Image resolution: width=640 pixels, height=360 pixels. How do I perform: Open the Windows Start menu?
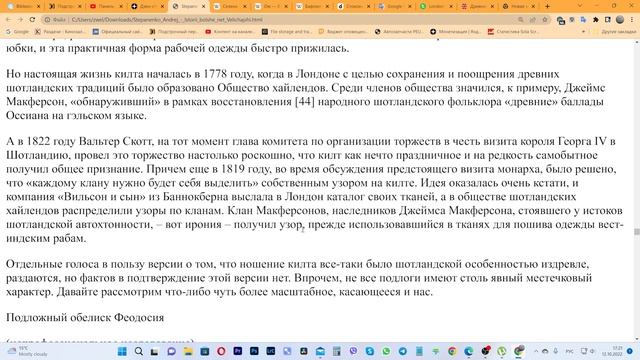(x=122, y=351)
